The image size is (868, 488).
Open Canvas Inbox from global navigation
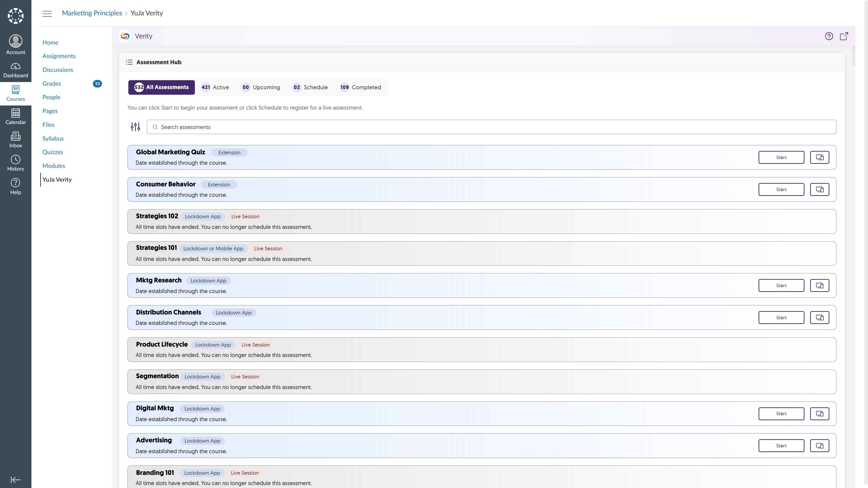click(16, 140)
